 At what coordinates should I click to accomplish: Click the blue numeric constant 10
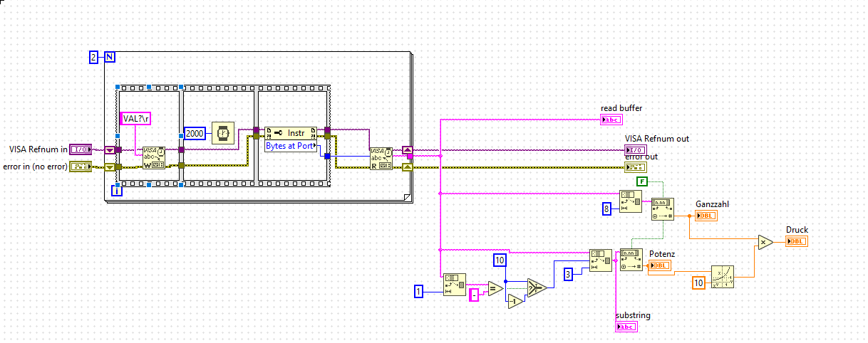coord(500,260)
